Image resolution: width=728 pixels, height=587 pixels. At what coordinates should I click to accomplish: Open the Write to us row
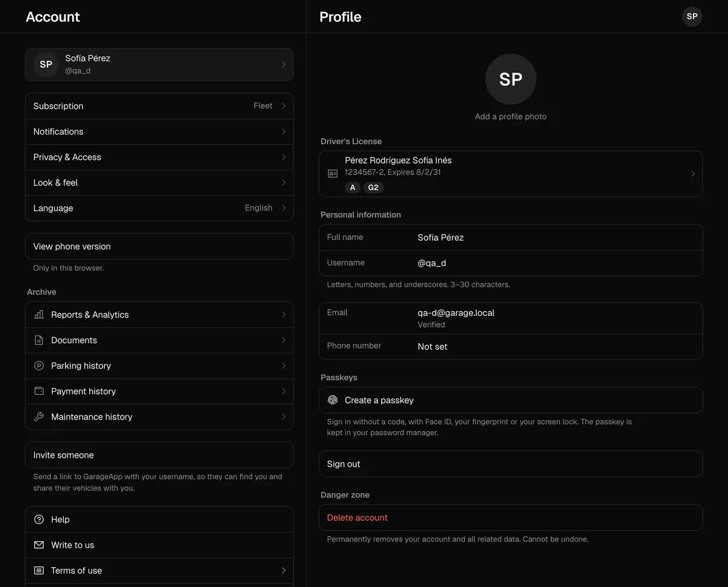click(159, 545)
